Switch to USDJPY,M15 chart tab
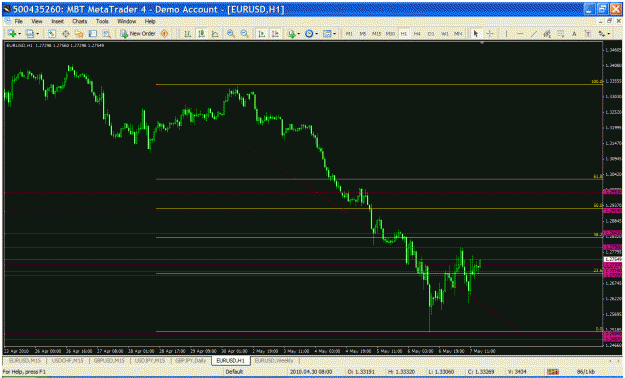The image size is (625, 378). point(150,360)
